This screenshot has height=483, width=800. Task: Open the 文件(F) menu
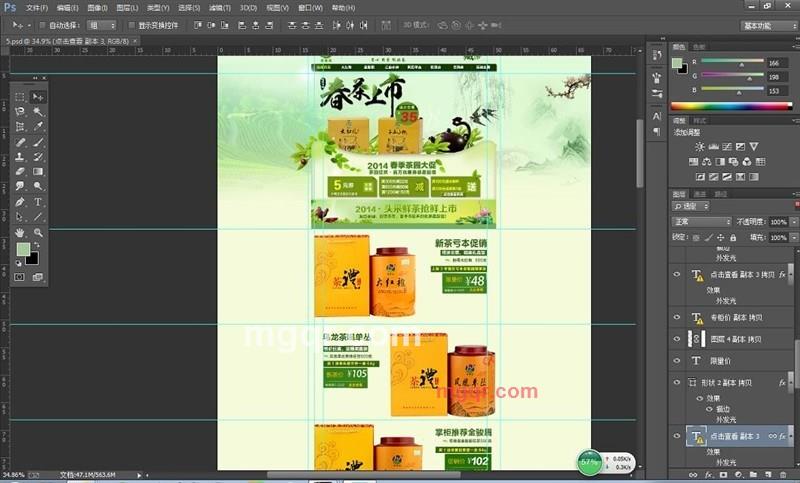[x=37, y=8]
